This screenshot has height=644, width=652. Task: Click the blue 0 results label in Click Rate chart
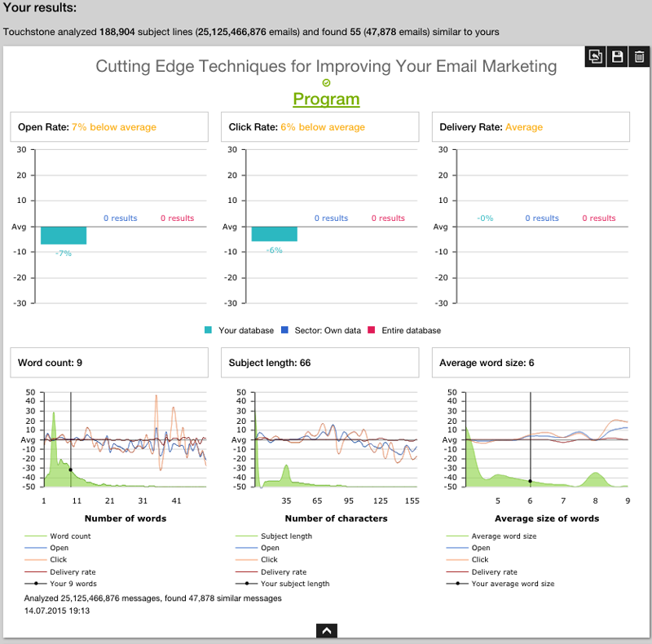[x=331, y=218]
